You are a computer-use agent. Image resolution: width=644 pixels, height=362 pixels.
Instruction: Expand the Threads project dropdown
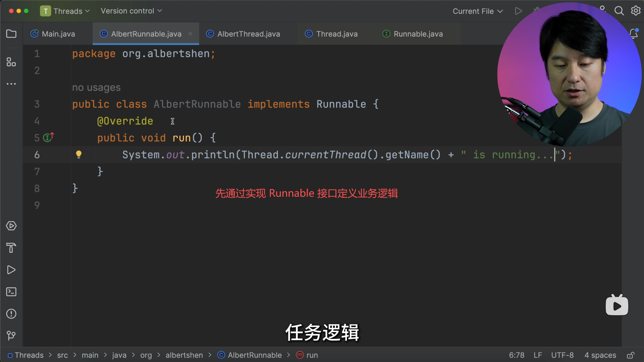coord(65,11)
